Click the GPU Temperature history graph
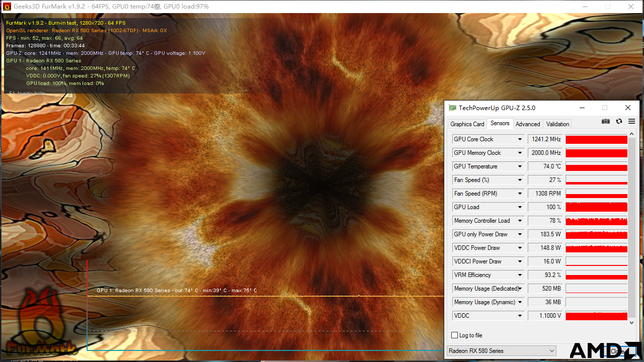The height and width of the screenshot is (362, 644). [596, 166]
